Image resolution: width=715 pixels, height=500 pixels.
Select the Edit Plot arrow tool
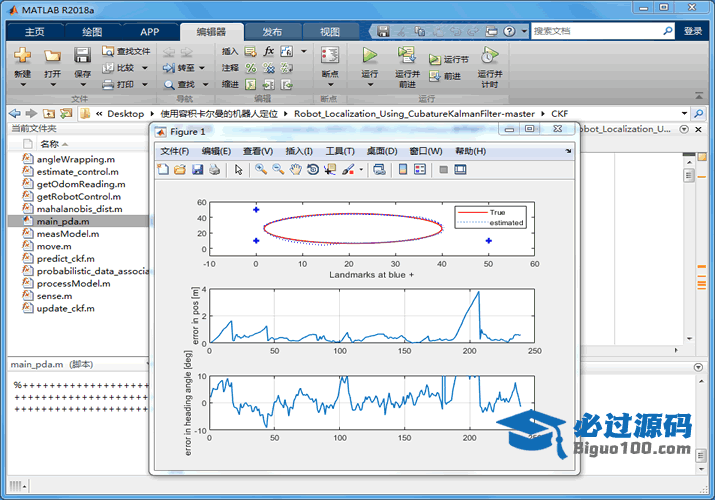click(238, 170)
